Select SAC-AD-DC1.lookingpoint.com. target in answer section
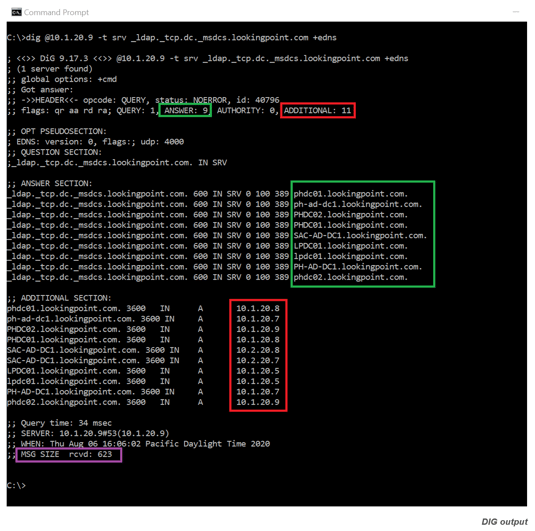The height and width of the screenshot is (531, 535). point(360,235)
